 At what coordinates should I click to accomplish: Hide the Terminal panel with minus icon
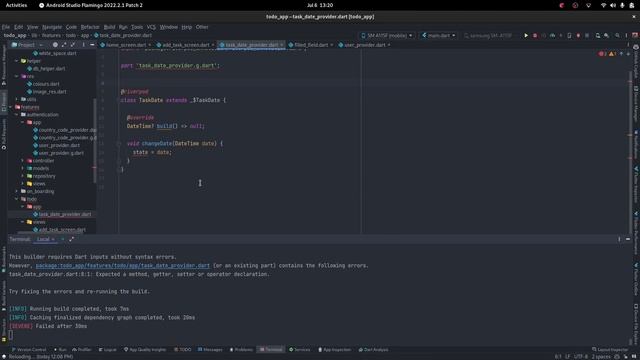click(x=628, y=239)
